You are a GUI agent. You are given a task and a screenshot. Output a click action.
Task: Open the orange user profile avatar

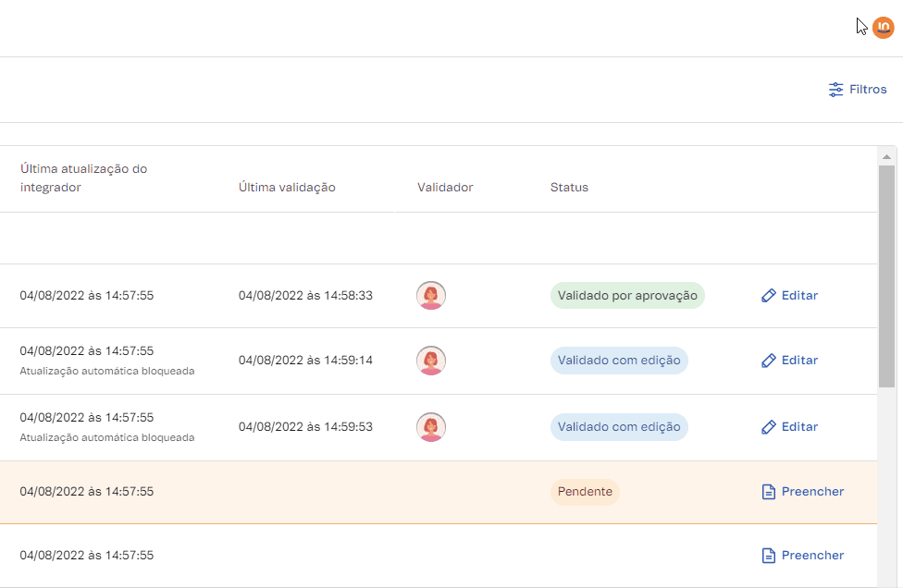883,28
